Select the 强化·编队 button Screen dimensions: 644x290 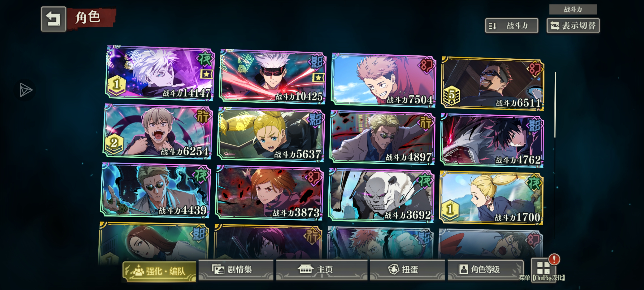click(160, 271)
